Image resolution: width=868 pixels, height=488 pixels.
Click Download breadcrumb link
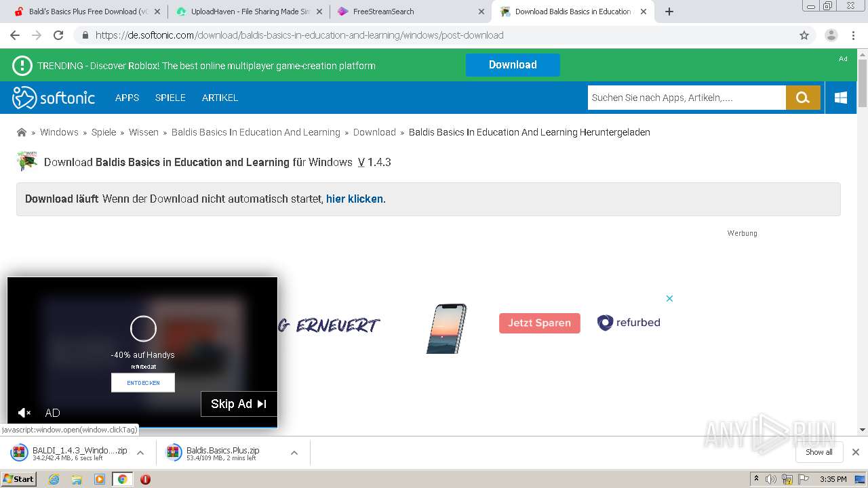(x=374, y=132)
